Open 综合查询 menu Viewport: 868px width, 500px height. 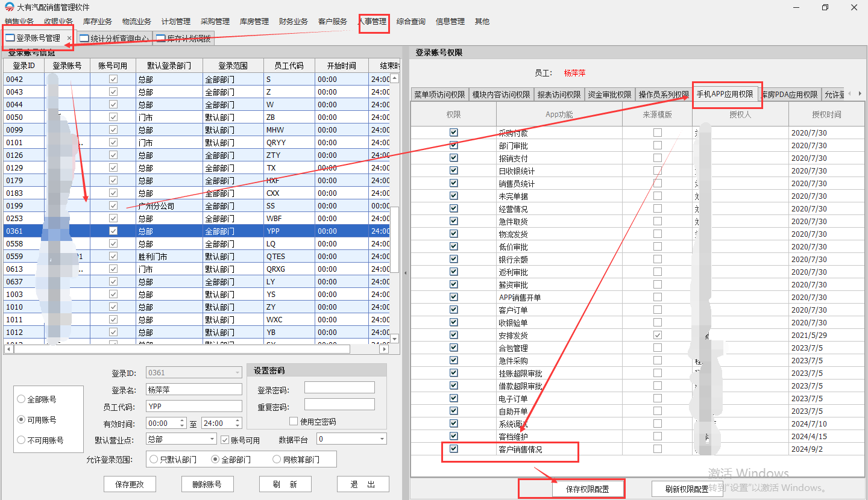tap(411, 22)
